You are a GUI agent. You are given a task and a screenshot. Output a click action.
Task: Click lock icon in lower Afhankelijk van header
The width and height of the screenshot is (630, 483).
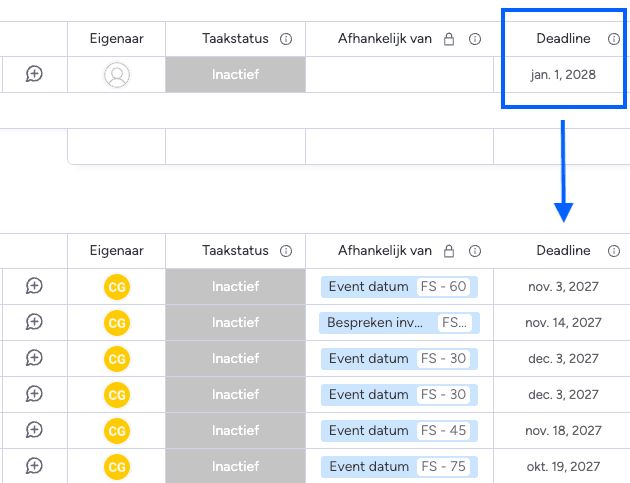(449, 251)
